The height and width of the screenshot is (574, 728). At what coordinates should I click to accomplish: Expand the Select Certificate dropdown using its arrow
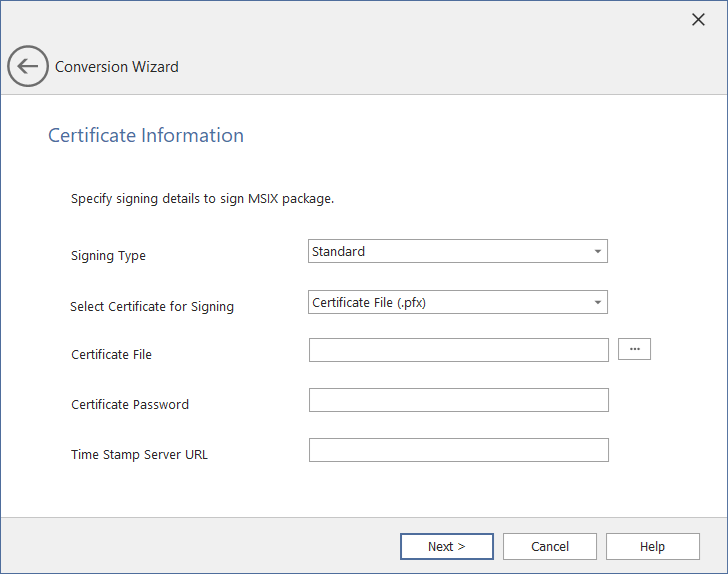[597, 302]
